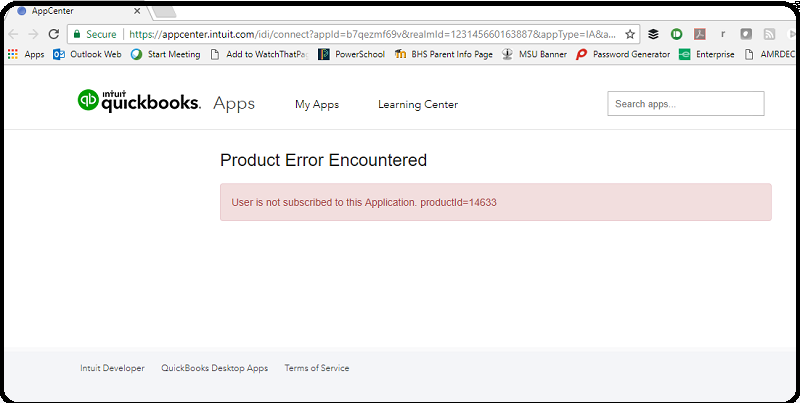Open the AMRDEC bookmark
This screenshot has width=800, height=403.
[769, 54]
